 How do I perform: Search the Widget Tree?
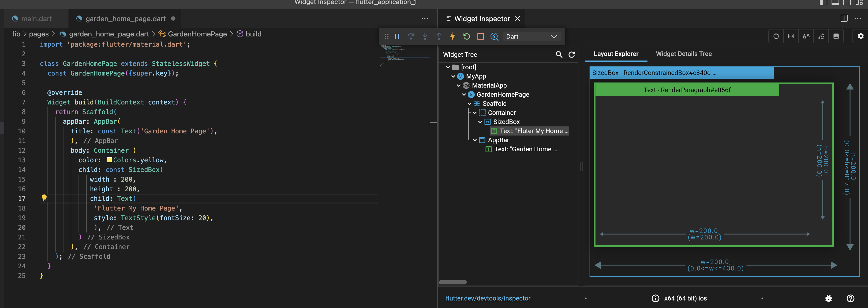(x=559, y=55)
